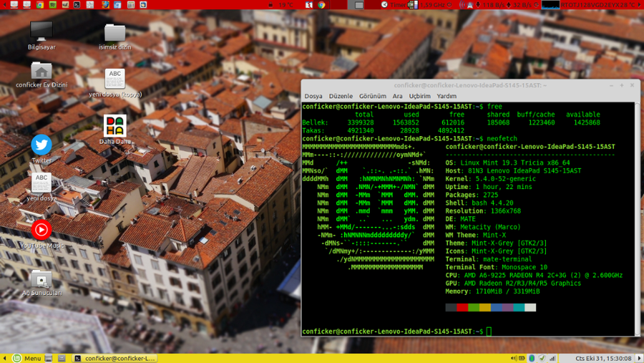Open the Dosya menu in terminal
The image size is (644, 363).
[x=313, y=96]
